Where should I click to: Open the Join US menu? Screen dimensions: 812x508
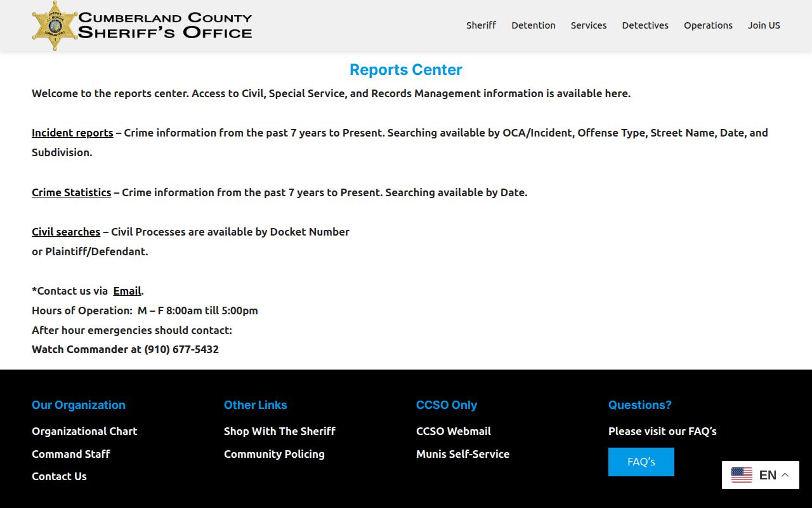764,25
